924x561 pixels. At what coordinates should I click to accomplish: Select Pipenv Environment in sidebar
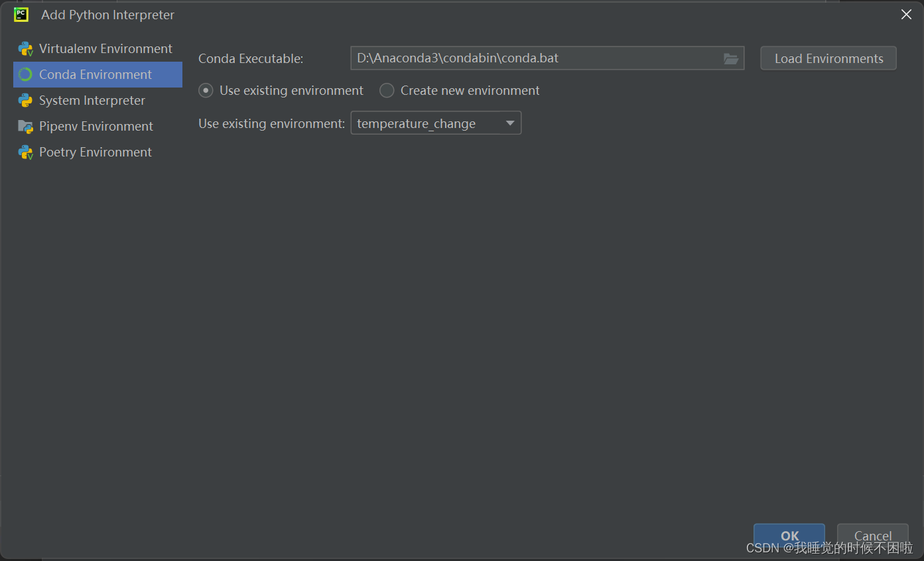coord(98,127)
